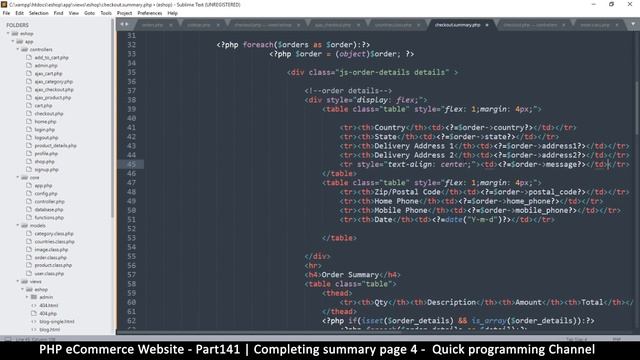Click the editor vertical scrollbar
640x360 pixels.
pos(637,108)
